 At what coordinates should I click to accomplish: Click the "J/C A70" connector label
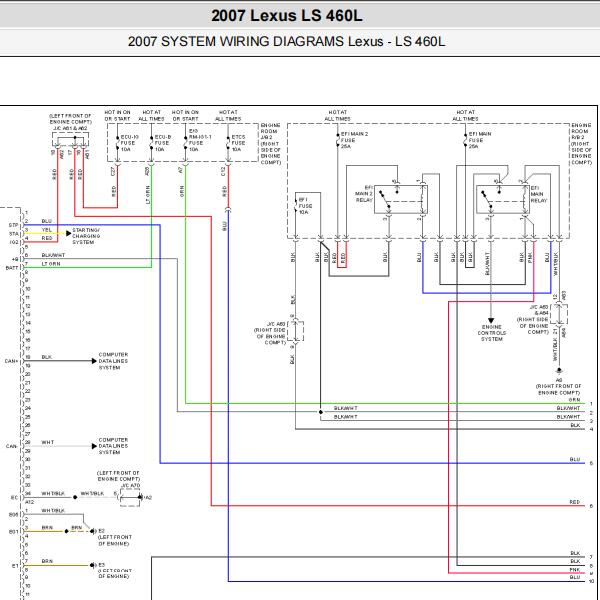[131, 485]
